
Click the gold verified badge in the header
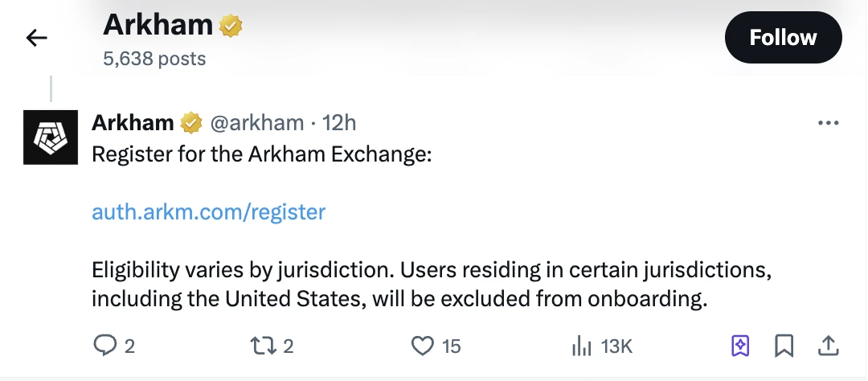[231, 27]
